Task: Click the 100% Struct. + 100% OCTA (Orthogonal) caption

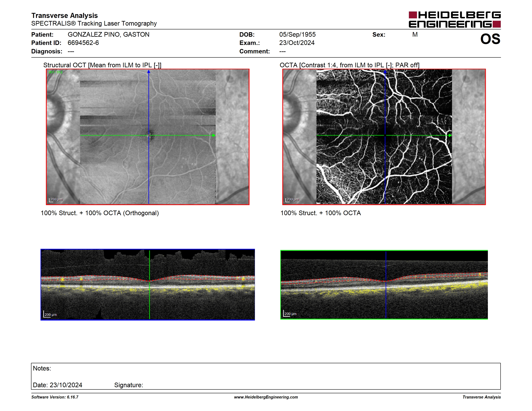Action: (100, 213)
